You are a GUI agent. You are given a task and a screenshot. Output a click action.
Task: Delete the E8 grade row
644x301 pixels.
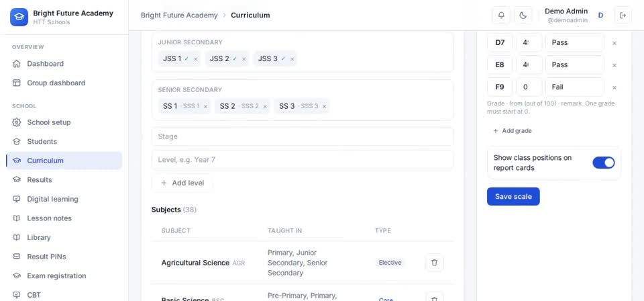[614, 65]
